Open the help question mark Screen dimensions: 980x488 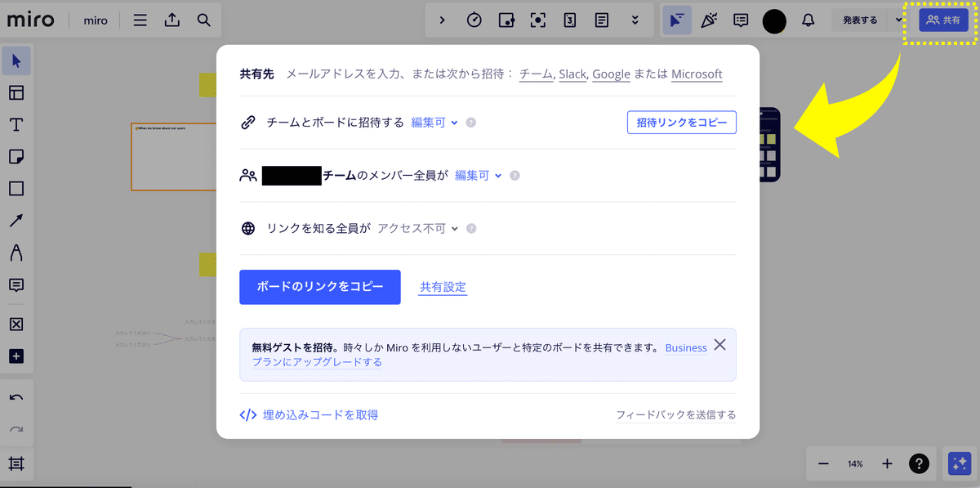(919, 463)
